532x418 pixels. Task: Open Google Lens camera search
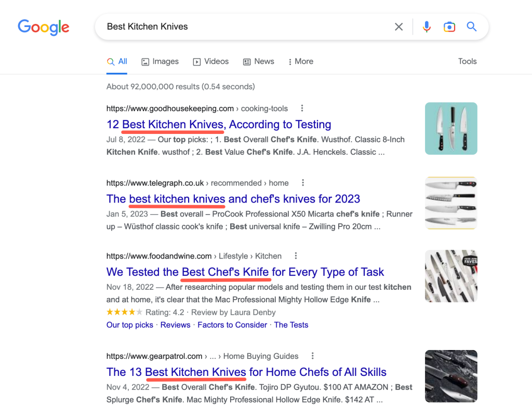click(449, 27)
